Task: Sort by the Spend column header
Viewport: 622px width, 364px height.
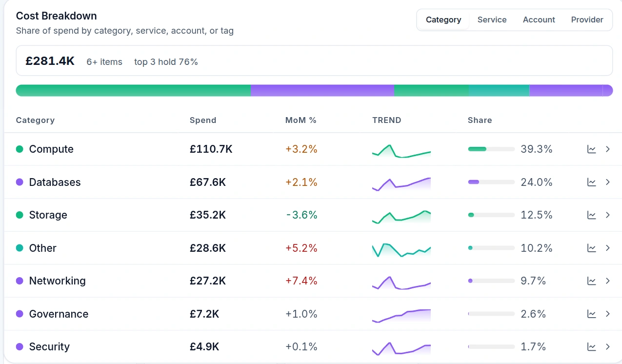Action: (203, 120)
